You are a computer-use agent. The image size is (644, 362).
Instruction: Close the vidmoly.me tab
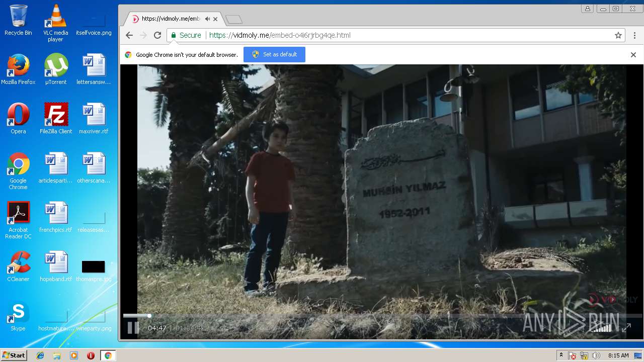215,19
